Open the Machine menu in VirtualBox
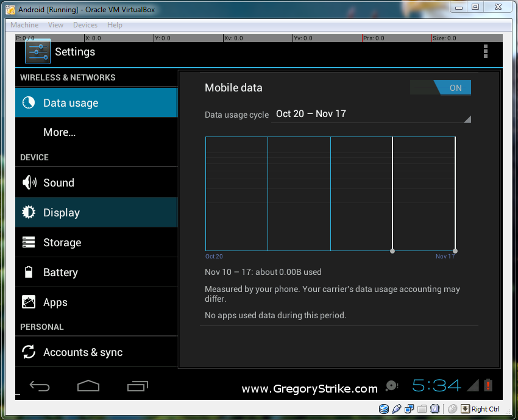The height and width of the screenshot is (420, 518). 24,25
